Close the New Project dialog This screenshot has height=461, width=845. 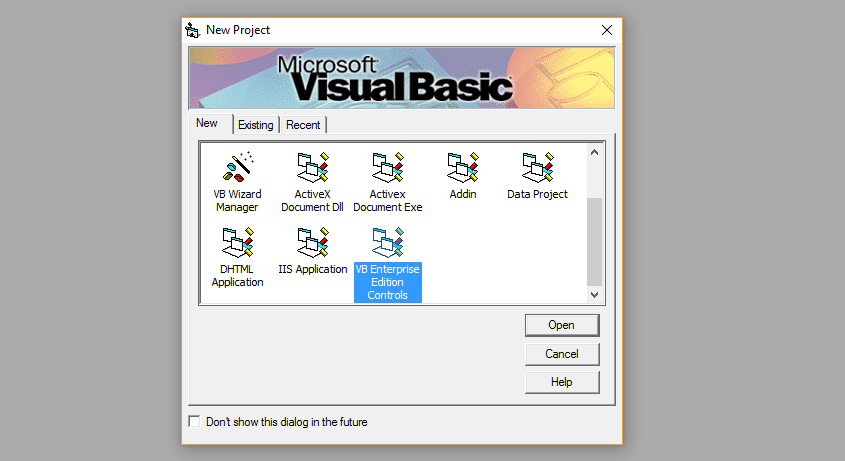pos(607,30)
